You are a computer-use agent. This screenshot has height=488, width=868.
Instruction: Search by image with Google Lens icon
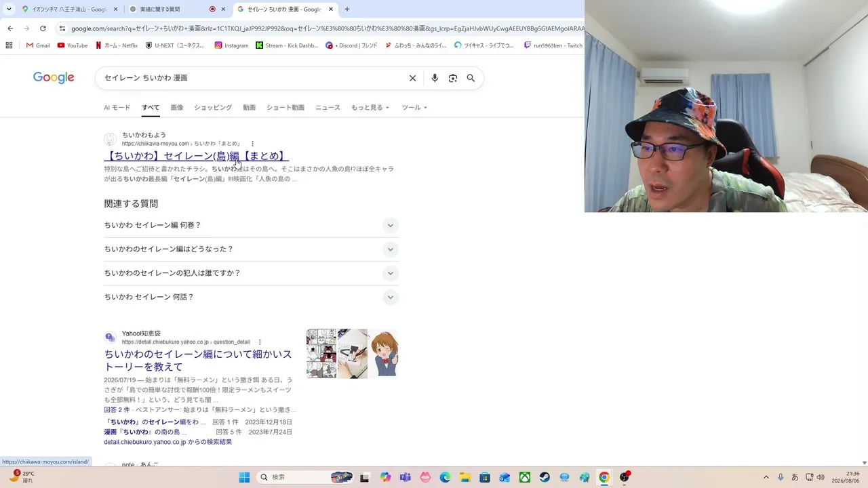coord(453,78)
